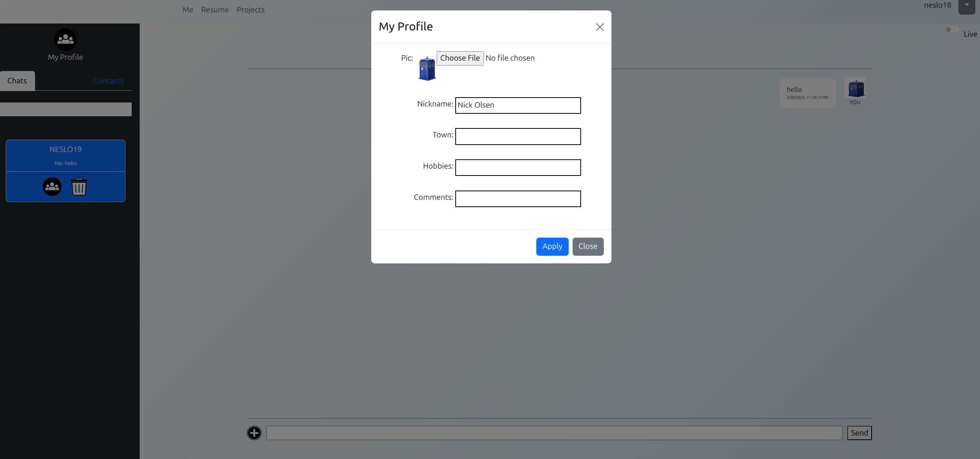Open the Projects navigation link

point(250,10)
